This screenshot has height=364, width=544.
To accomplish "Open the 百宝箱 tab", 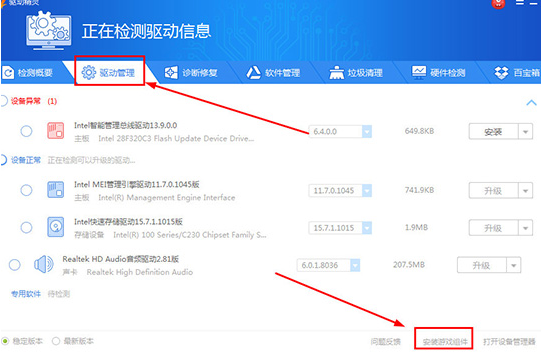I will tap(517, 73).
